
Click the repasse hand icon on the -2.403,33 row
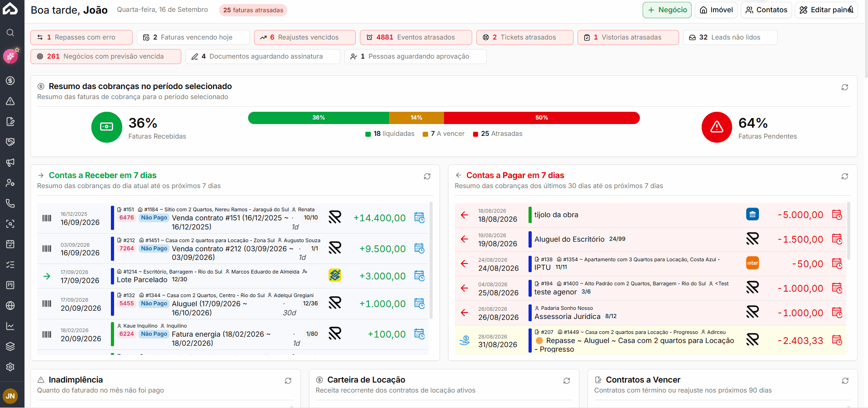click(464, 340)
